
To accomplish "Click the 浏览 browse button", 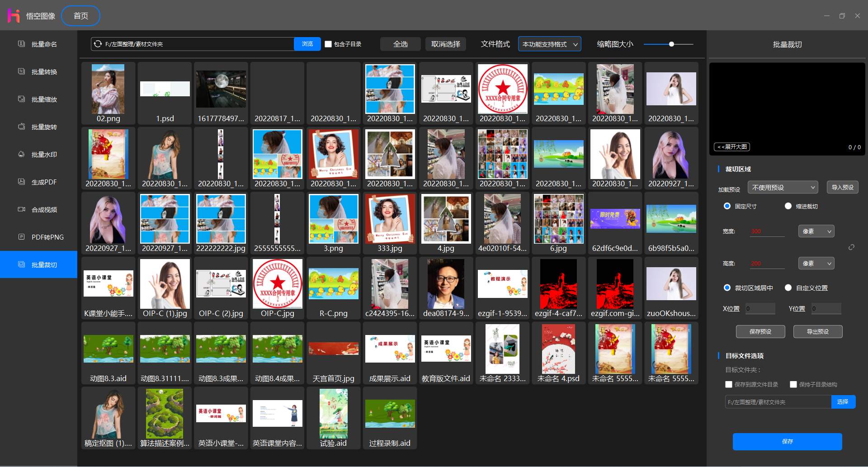I will point(307,44).
